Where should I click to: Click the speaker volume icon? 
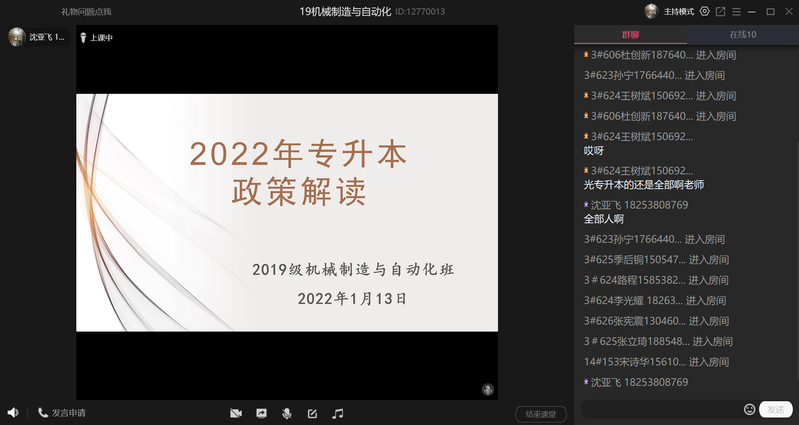13,413
